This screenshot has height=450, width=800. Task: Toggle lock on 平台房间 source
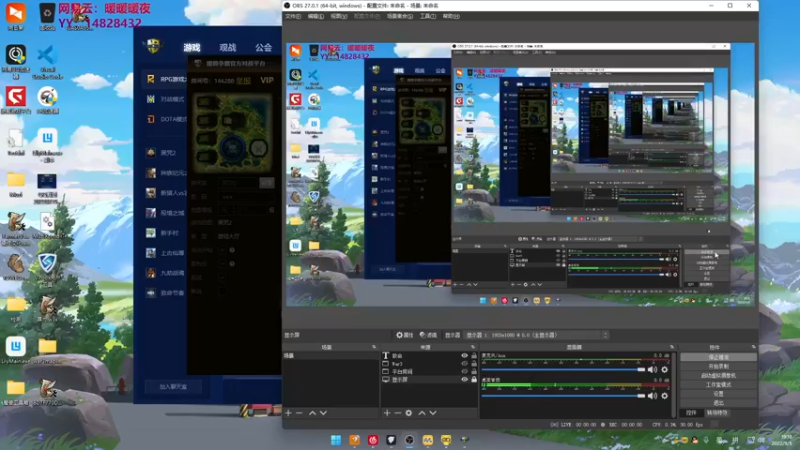coord(474,371)
